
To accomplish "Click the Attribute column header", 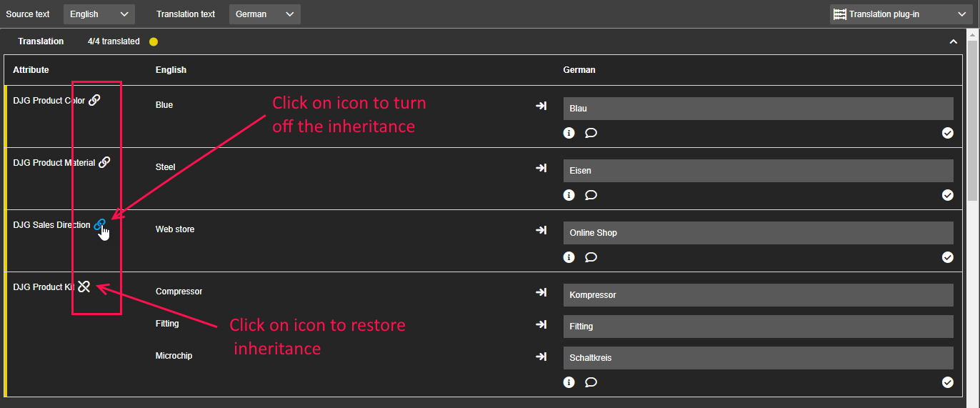I will click(x=31, y=70).
